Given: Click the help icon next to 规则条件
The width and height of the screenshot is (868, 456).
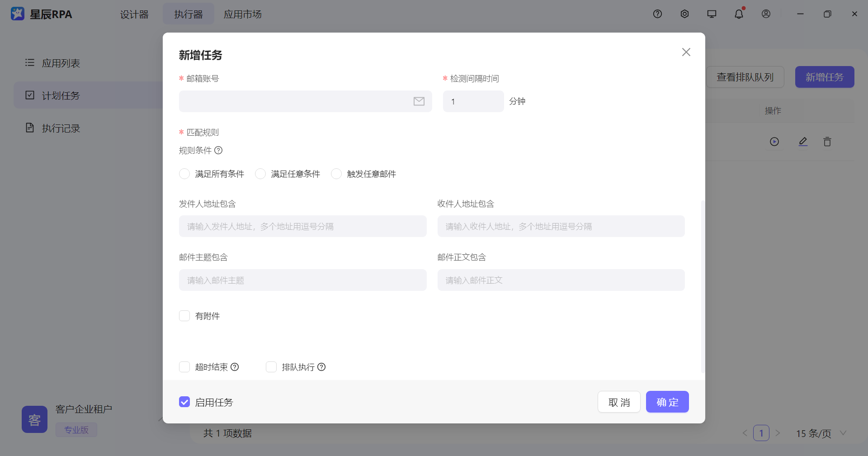Looking at the screenshot, I should (x=219, y=150).
